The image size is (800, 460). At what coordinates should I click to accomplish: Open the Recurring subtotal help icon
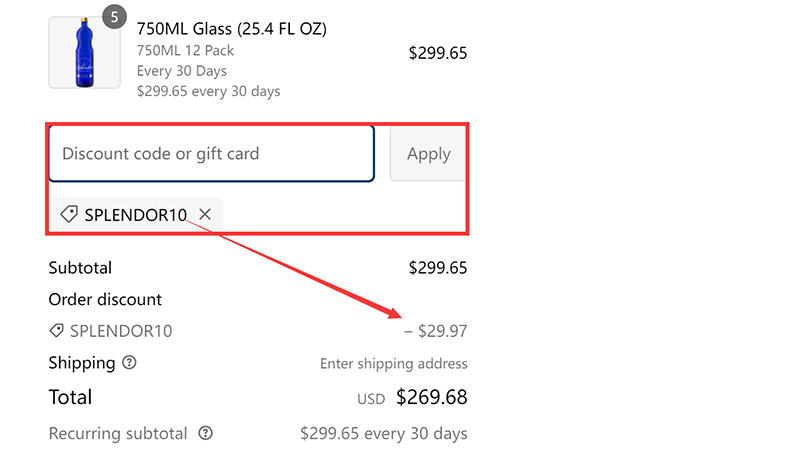click(206, 434)
